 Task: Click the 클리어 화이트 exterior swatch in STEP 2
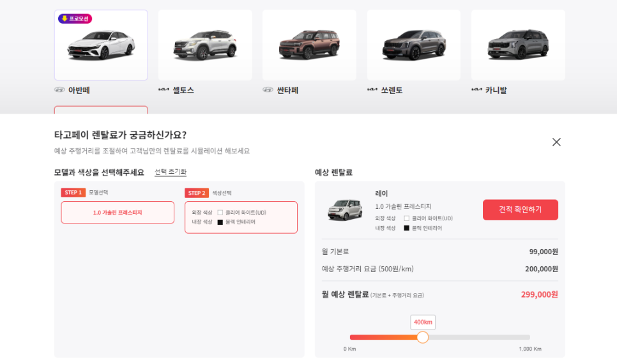pos(220,213)
